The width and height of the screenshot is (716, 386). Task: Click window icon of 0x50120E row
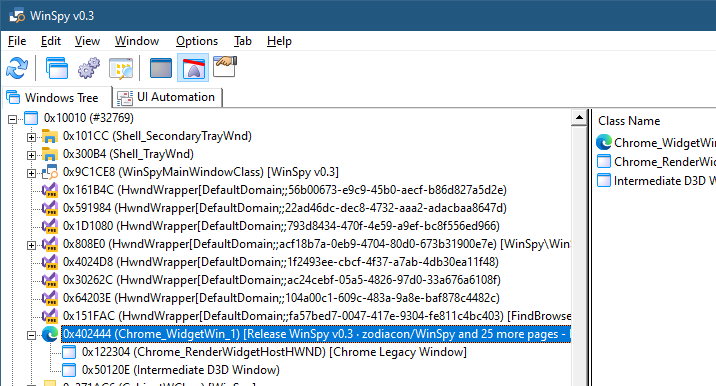(x=69, y=370)
